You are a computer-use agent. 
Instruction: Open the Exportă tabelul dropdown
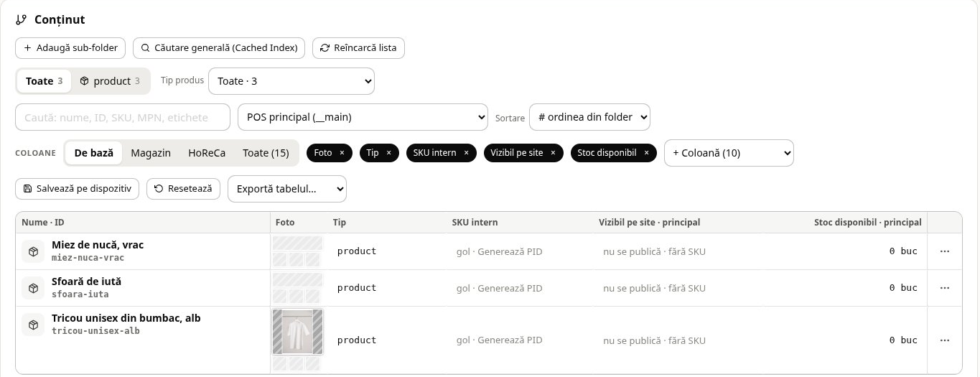[x=287, y=189]
